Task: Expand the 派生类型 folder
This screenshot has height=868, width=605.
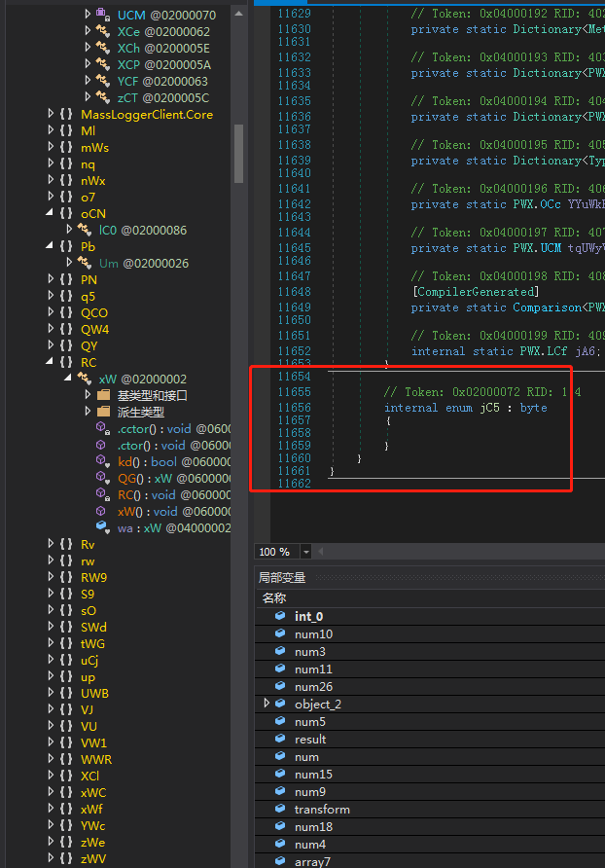Action: [x=88, y=412]
